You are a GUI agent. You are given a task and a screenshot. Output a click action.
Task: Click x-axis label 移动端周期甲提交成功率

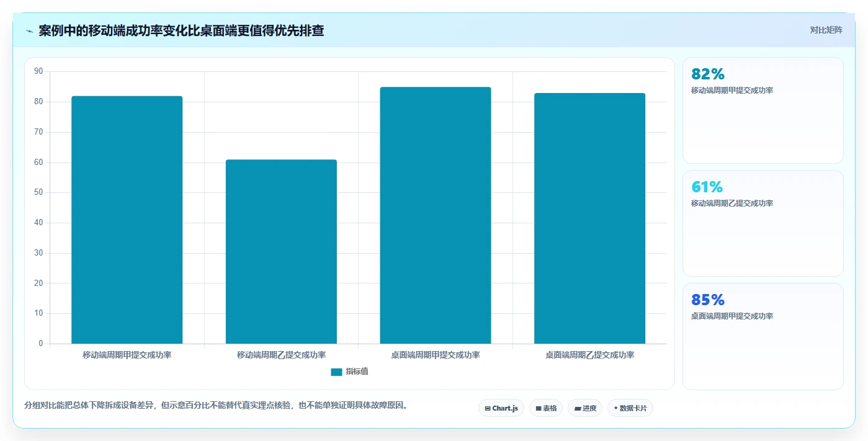pyautogui.click(x=127, y=355)
